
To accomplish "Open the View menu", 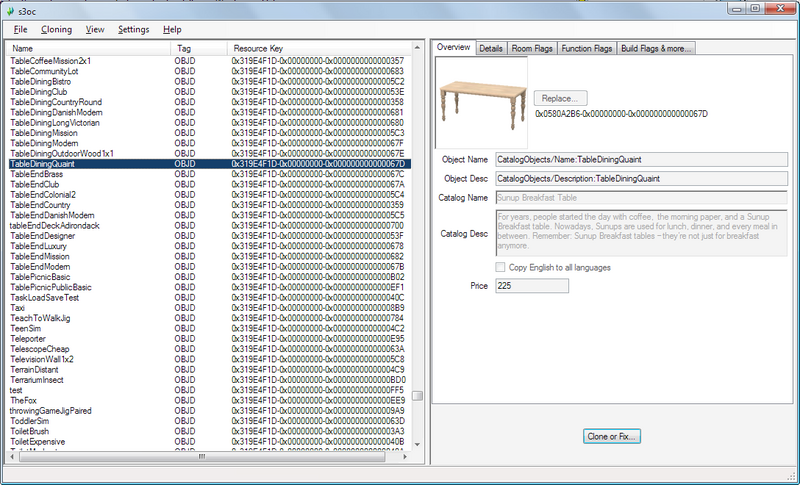I will [95, 30].
